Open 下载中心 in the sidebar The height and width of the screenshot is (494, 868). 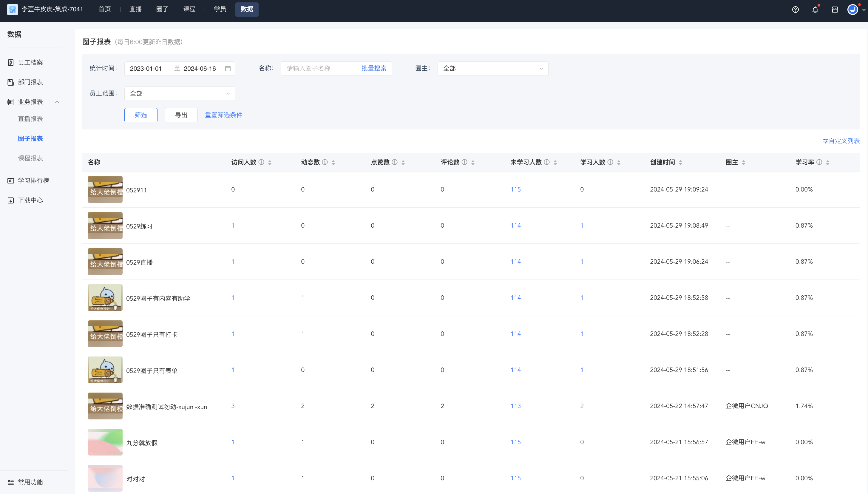click(30, 200)
